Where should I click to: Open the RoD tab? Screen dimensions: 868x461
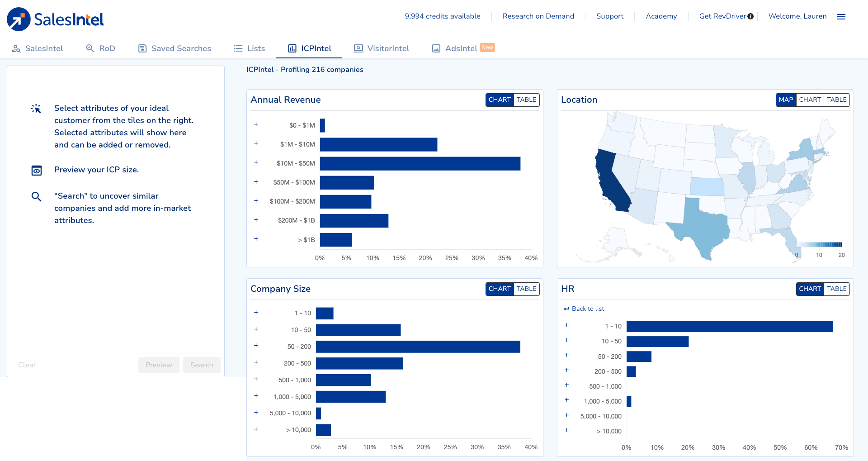coord(101,48)
